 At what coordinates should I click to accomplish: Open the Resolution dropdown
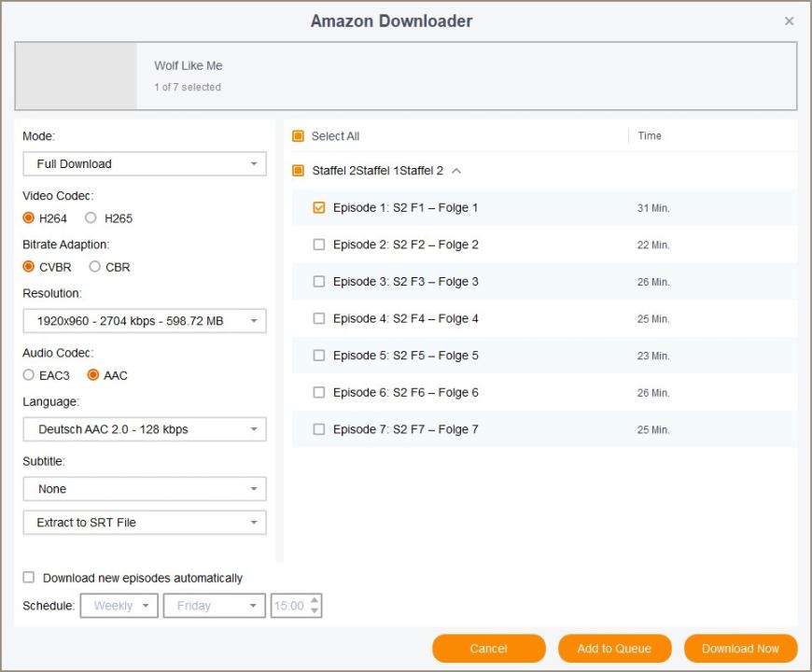pos(145,321)
